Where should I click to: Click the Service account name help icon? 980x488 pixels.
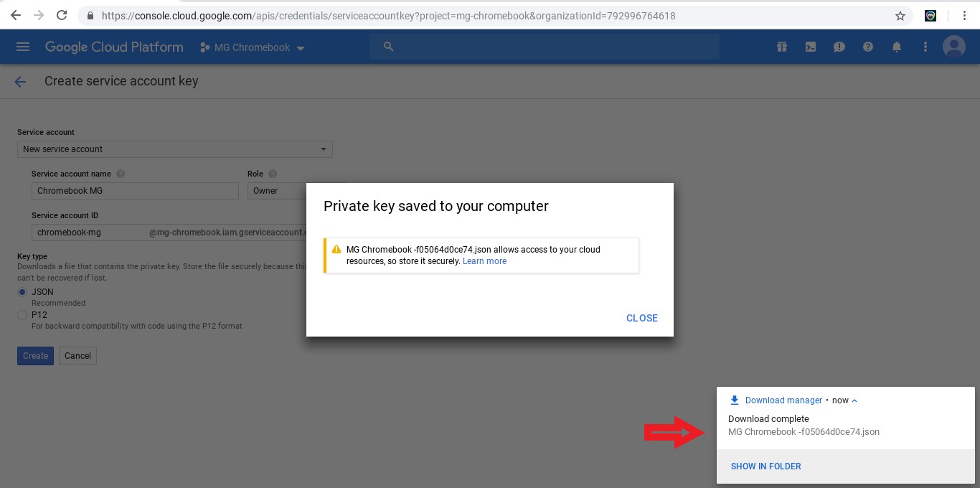coord(121,174)
